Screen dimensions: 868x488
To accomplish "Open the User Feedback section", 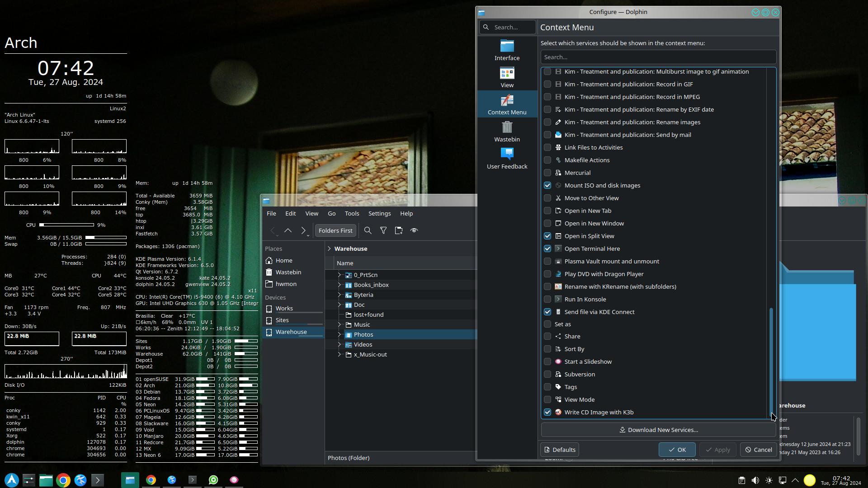I will (x=507, y=159).
